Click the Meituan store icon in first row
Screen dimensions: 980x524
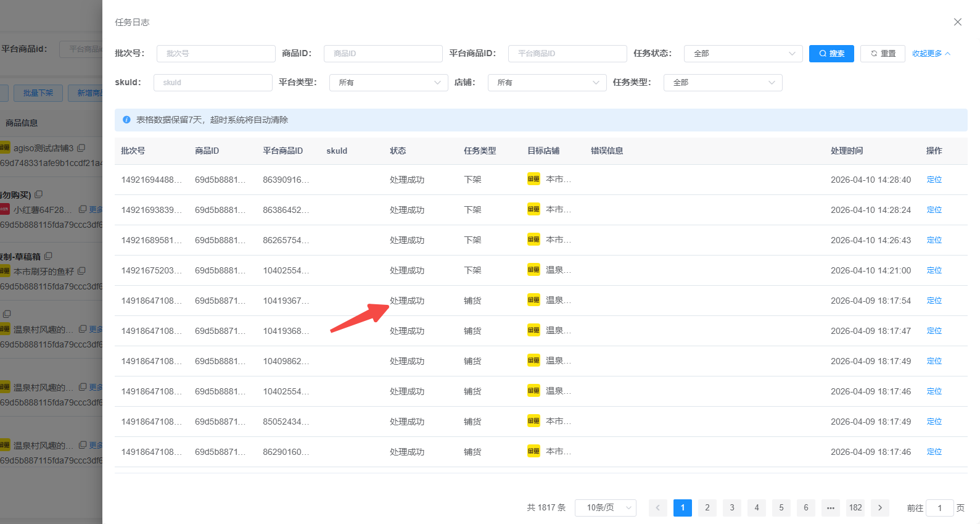point(533,180)
